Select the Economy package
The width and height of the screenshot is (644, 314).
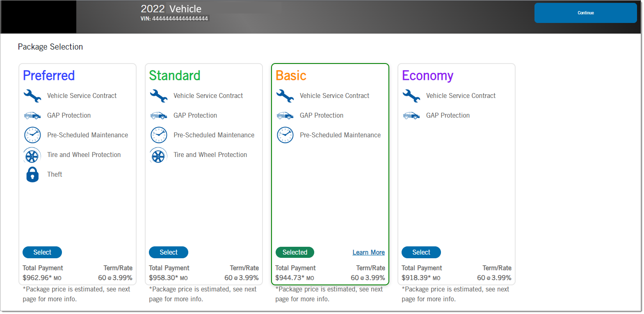point(421,252)
